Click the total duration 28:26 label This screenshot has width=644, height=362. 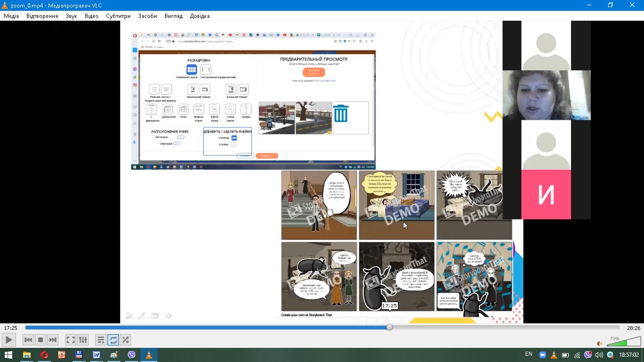(633, 328)
